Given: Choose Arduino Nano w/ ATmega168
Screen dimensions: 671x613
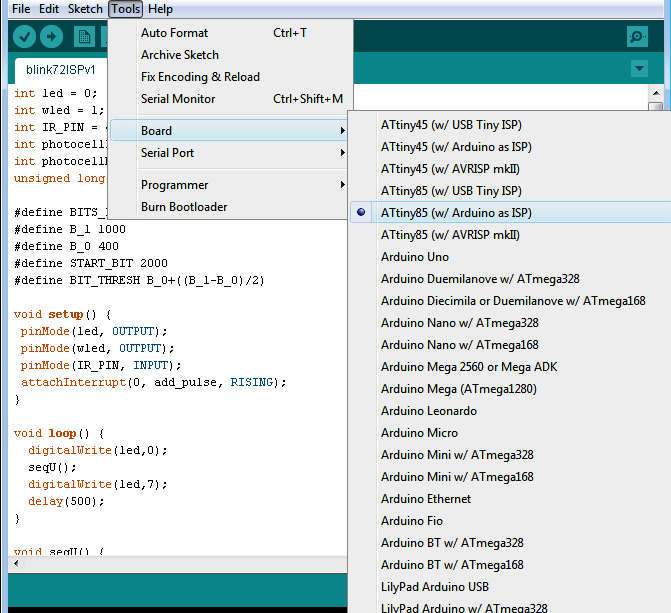Looking at the screenshot, I should coord(511,345).
